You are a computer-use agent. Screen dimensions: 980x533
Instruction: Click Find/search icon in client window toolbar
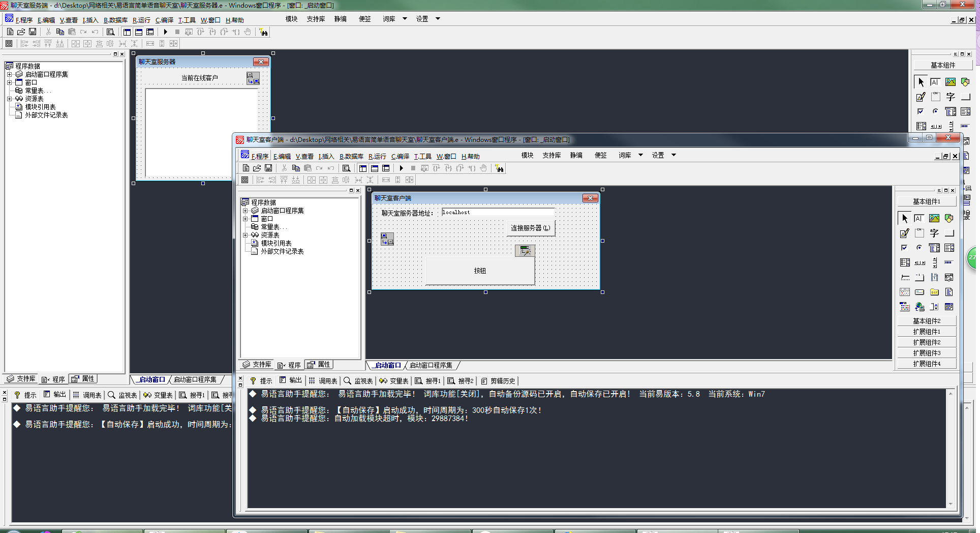coord(346,168)
